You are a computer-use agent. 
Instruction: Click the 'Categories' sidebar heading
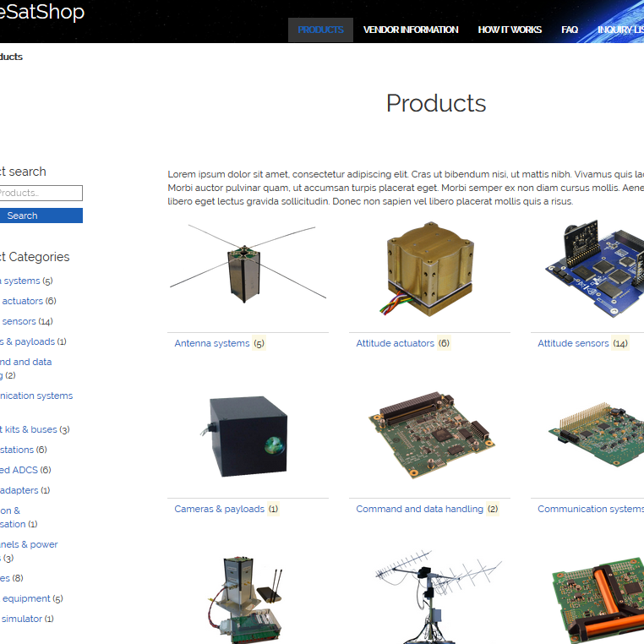(35, 257)
